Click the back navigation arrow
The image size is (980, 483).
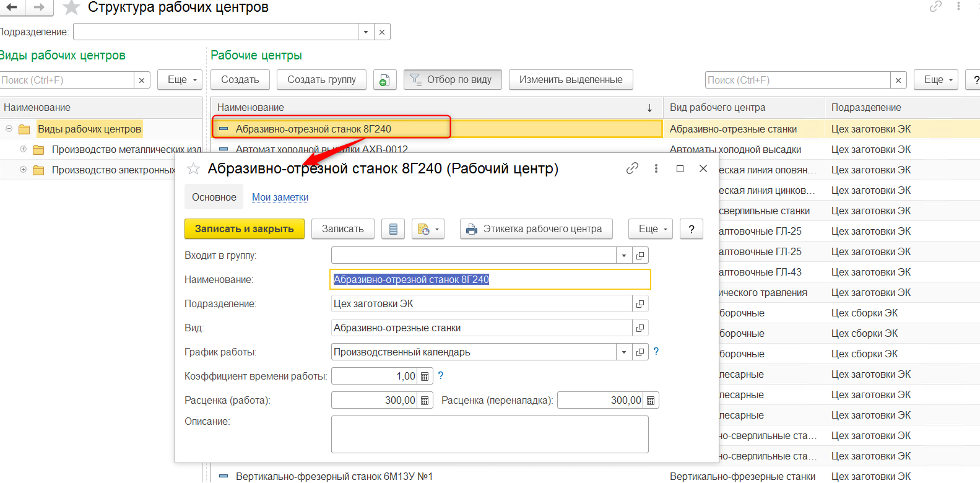[x=11, y=7]
